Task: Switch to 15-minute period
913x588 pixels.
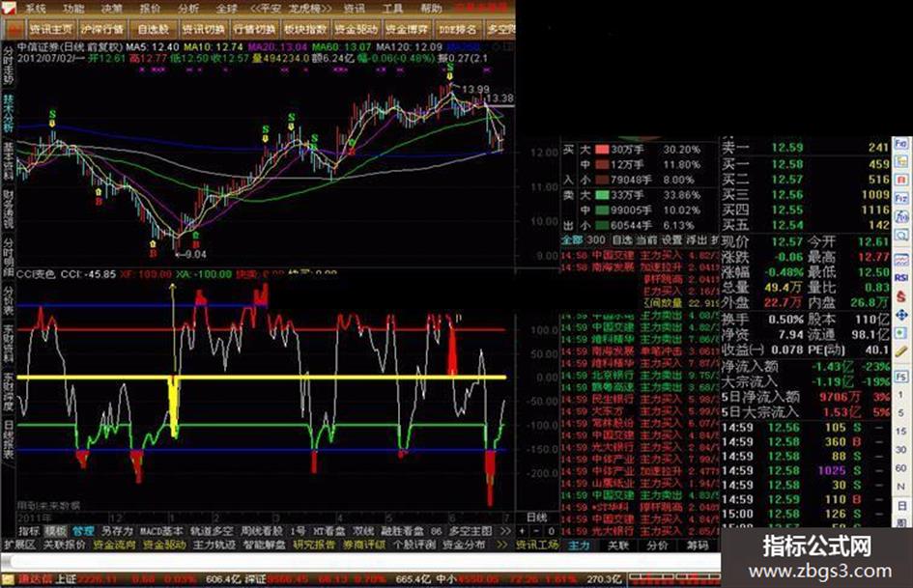Action: 901,432
